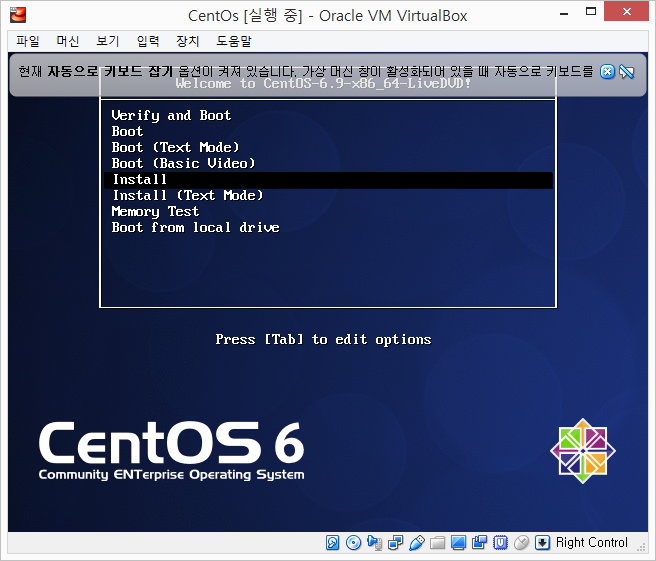Screen dimensions: 656x561
Task: Click the don't-show-again notification icon
Action: (627, 72)
